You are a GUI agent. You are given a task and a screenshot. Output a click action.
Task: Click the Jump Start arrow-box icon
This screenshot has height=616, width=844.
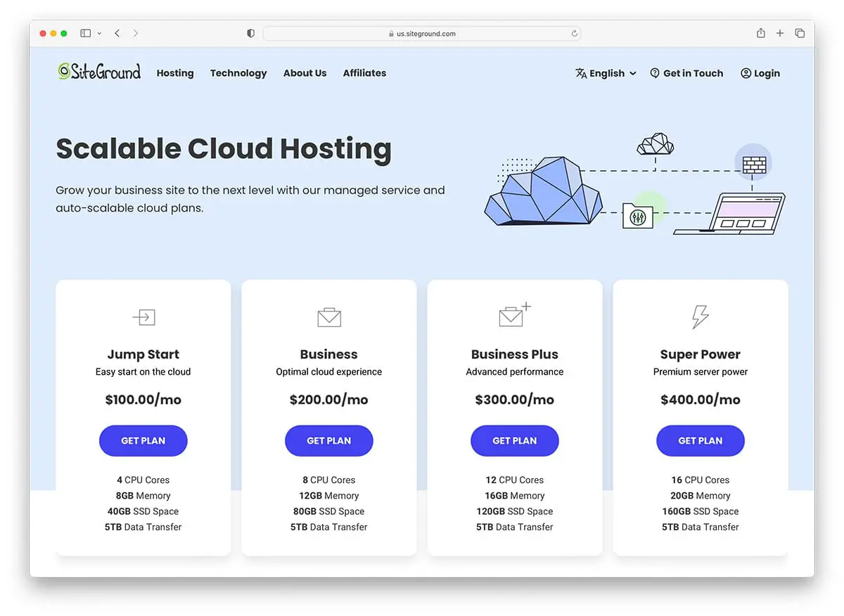tap(143, 317)
